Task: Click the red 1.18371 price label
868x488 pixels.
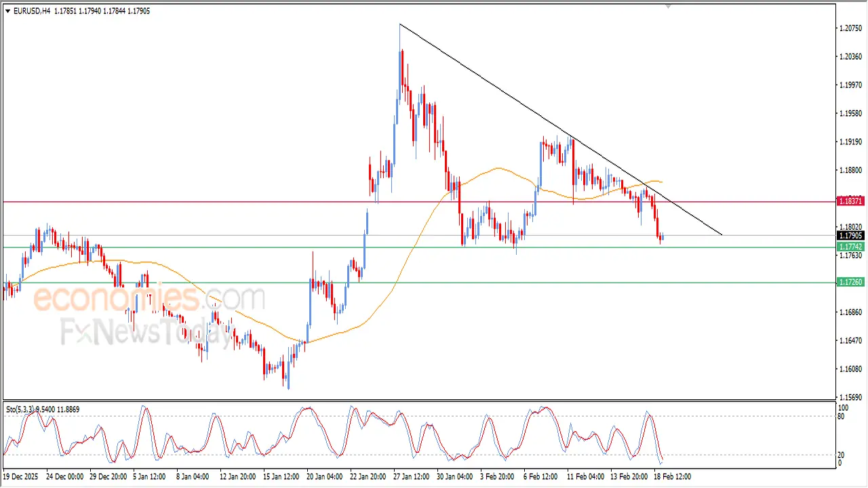Action: pyautogui.click(x=850, y=201)
